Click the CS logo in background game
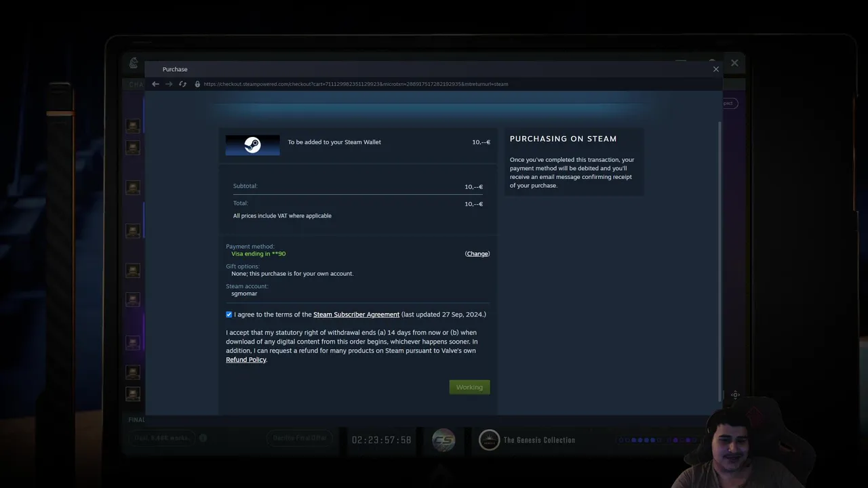Viewport: 868px width, 488px height. coord(443,440)
